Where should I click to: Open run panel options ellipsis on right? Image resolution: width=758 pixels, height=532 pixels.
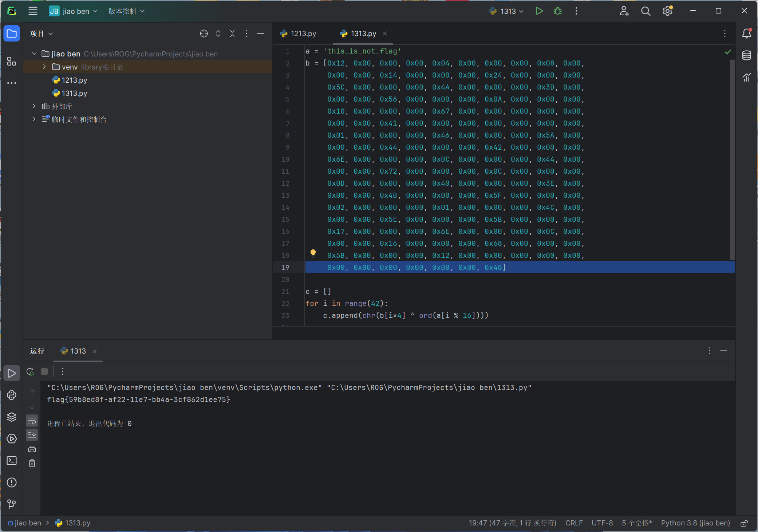point(709,351)
